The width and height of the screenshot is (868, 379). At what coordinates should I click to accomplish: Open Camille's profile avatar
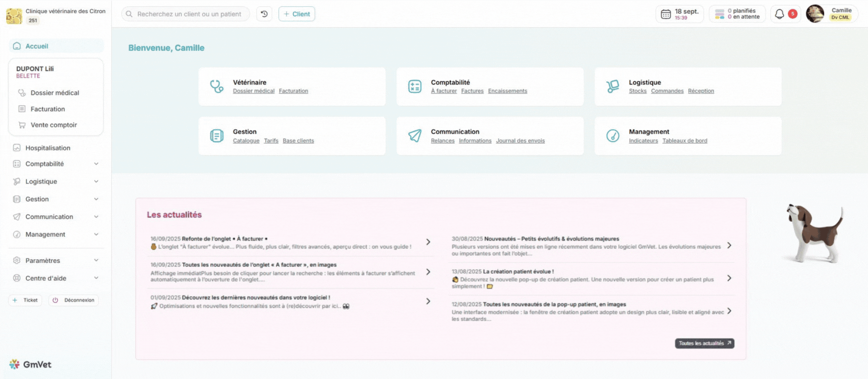point(815,14)
